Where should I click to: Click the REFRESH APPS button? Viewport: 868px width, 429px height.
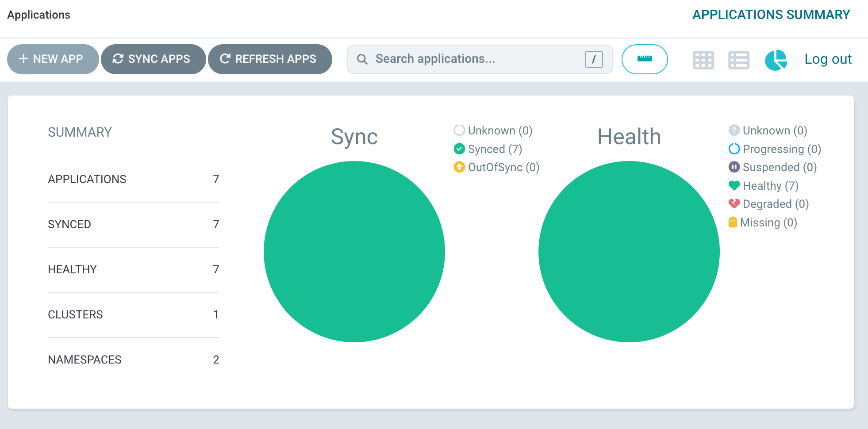(x=270, y=59)
